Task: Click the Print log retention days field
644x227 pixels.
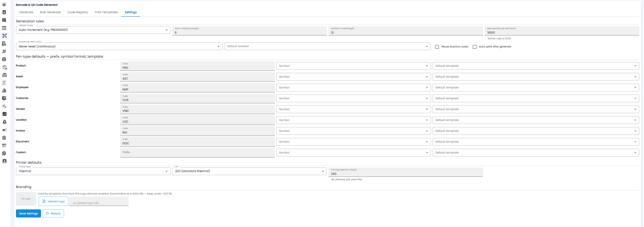Action: tap(405, 172)
